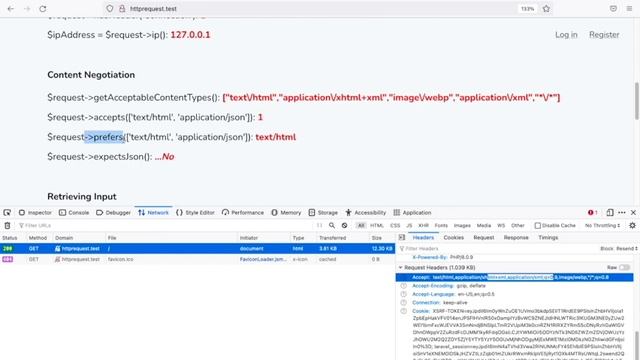Click the Log in link
This screenshot has width=640, height=360.
click(x=566, y=35)
